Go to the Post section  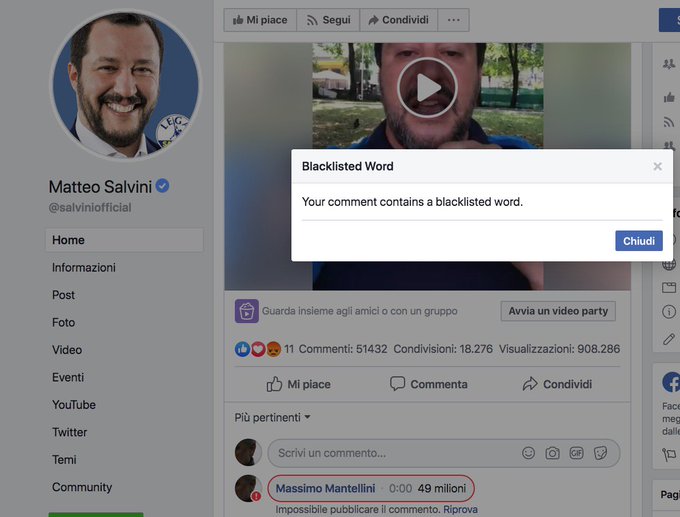point(63,295)
